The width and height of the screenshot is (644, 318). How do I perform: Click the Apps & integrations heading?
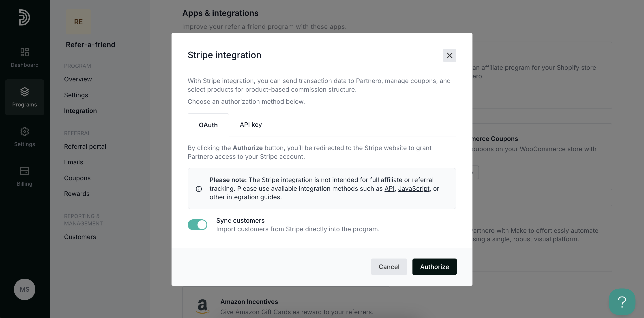[x=220, y=13]
